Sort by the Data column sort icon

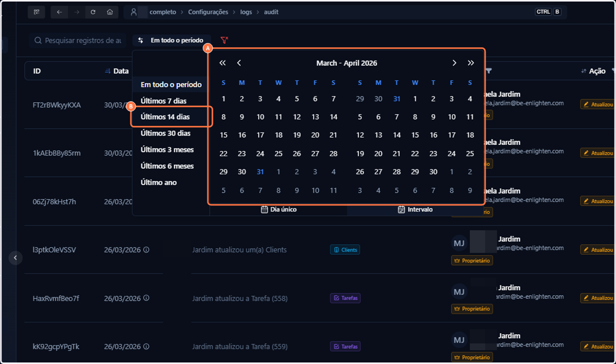pyautogui.click(x=107, y=71)
